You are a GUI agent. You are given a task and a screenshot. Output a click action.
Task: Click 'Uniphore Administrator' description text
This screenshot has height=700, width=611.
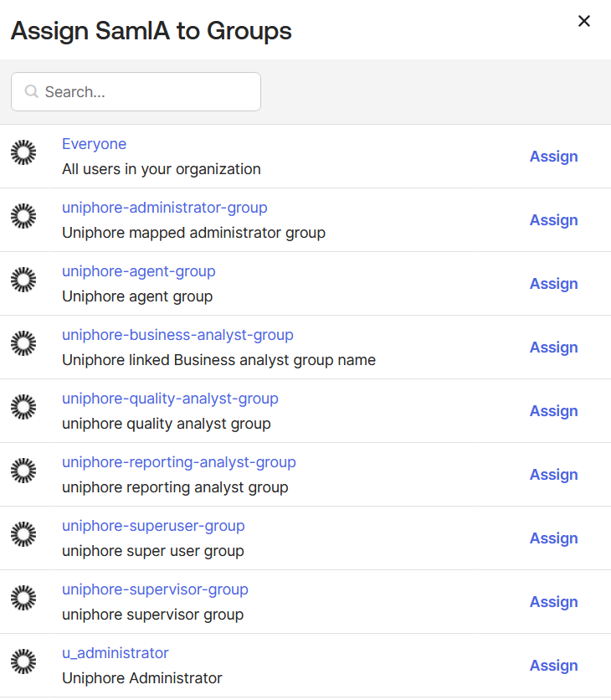point(142,678)
